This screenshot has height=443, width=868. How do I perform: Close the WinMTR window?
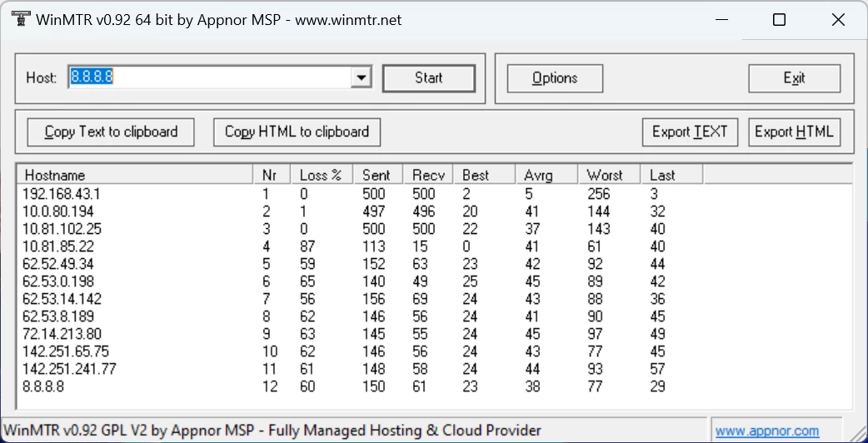pos(838,20)
